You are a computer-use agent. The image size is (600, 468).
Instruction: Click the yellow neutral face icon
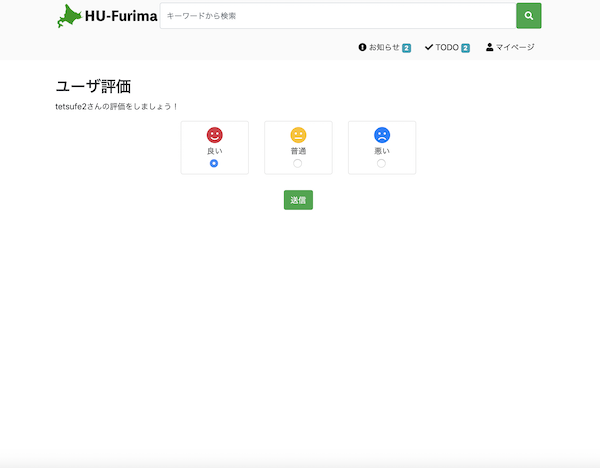[x=298, y=135]
